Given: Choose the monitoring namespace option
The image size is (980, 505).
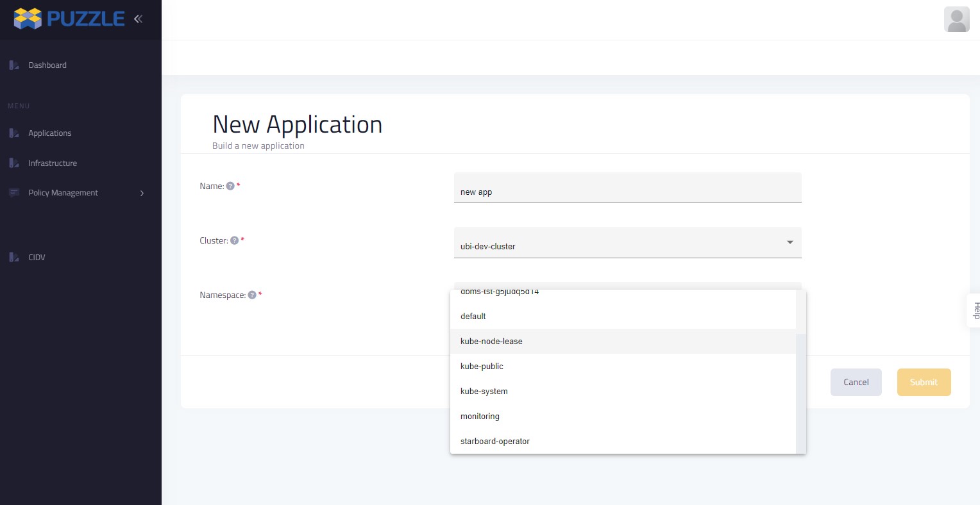Looking at the screenshot, I should click(623, 417).
